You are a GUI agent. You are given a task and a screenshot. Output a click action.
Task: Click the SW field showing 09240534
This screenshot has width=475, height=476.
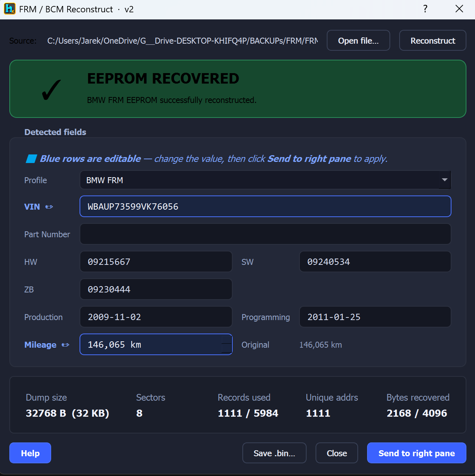[375, 262]
